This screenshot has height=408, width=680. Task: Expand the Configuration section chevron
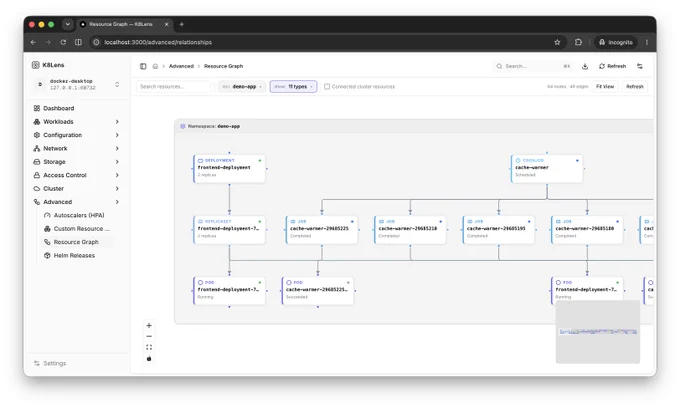[x=117, y=135]
